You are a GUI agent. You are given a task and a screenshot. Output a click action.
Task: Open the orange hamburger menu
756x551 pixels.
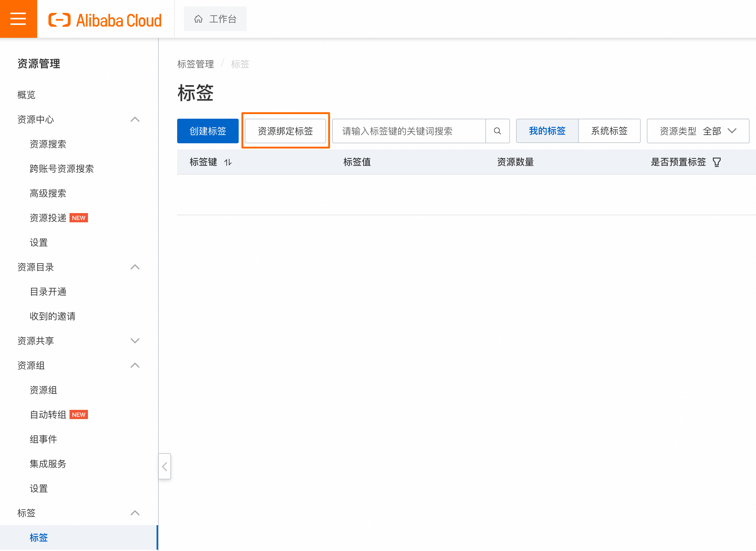pyautogui.click(x=18, y=19)
